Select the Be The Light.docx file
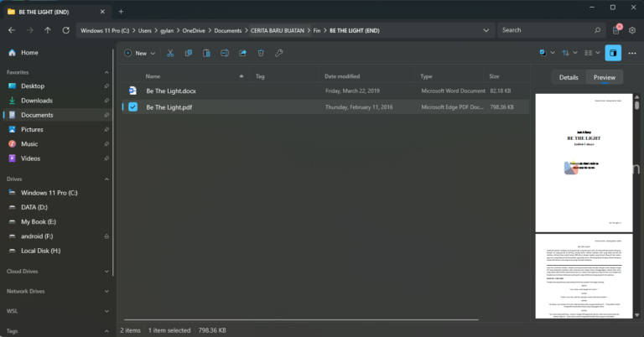The height and width of the screenshot is (337, 644). [325, 91]
